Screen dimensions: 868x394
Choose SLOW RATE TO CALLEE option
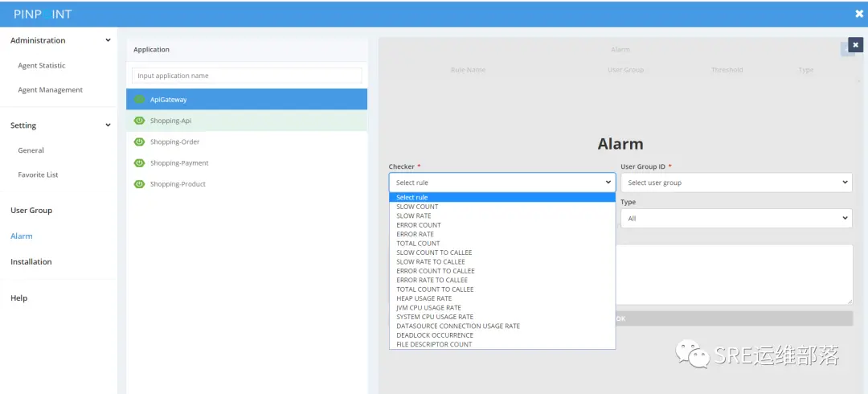coord(502,261)
